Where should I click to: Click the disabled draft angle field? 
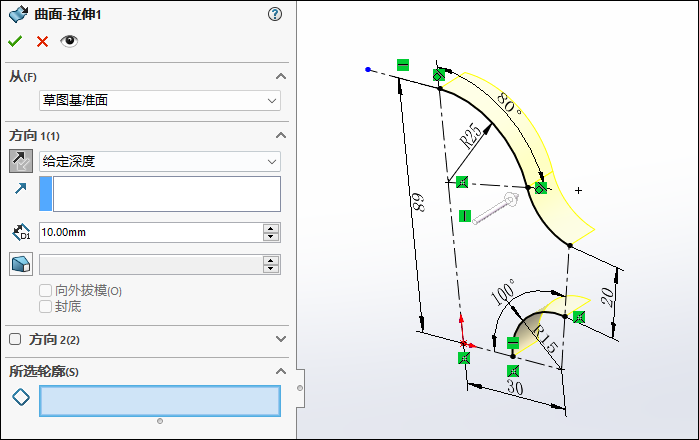(151, 264)
